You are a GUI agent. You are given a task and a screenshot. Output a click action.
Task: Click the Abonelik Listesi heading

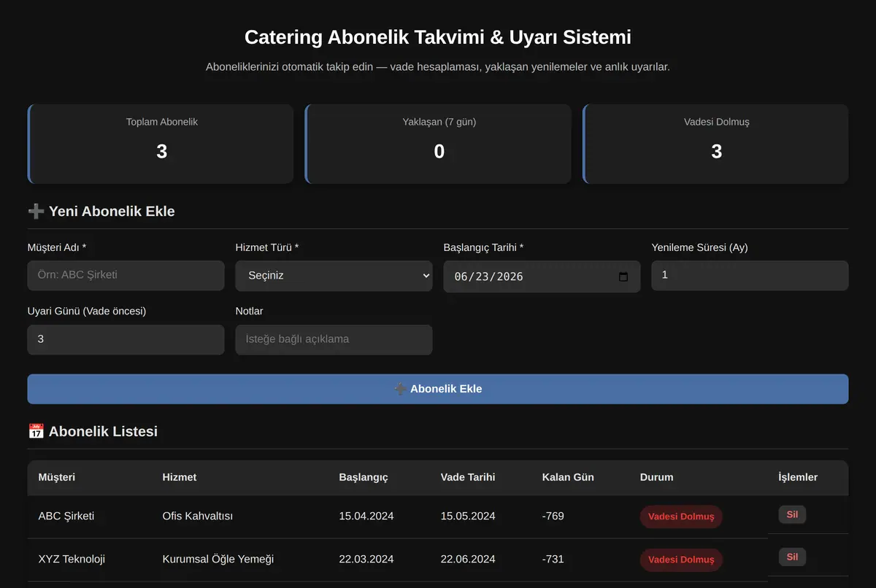93,431
